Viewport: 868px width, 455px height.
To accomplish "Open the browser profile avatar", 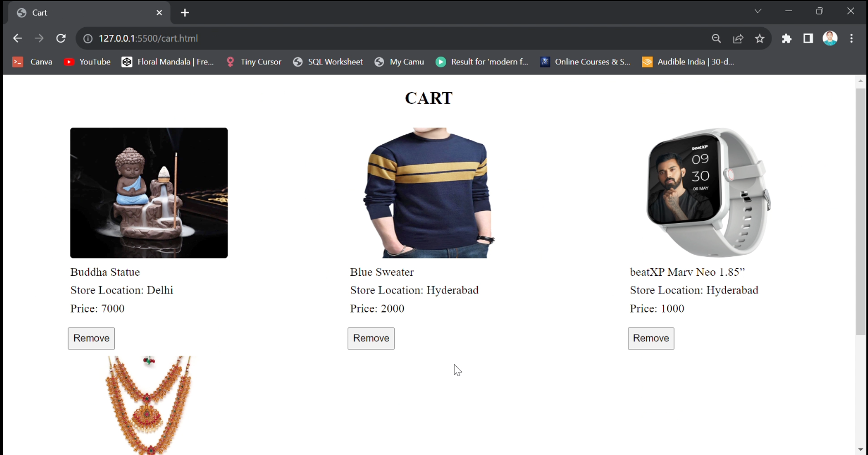I will tap(830, 38).
